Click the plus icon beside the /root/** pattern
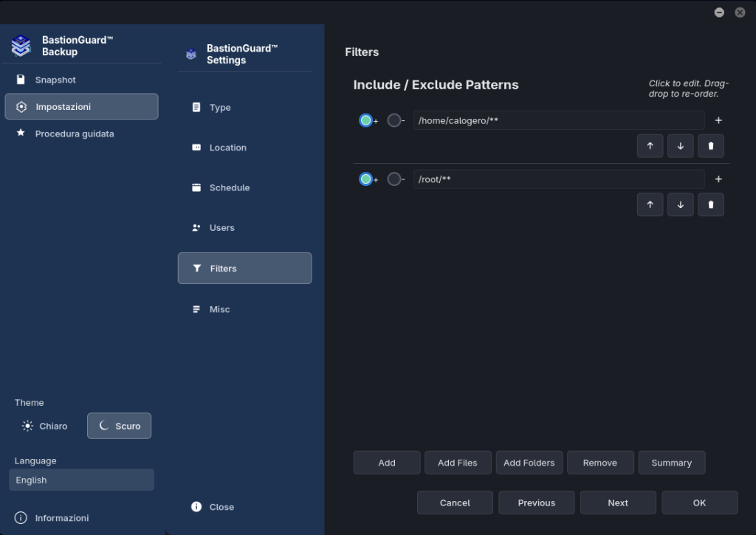 [x=718, y=179]
